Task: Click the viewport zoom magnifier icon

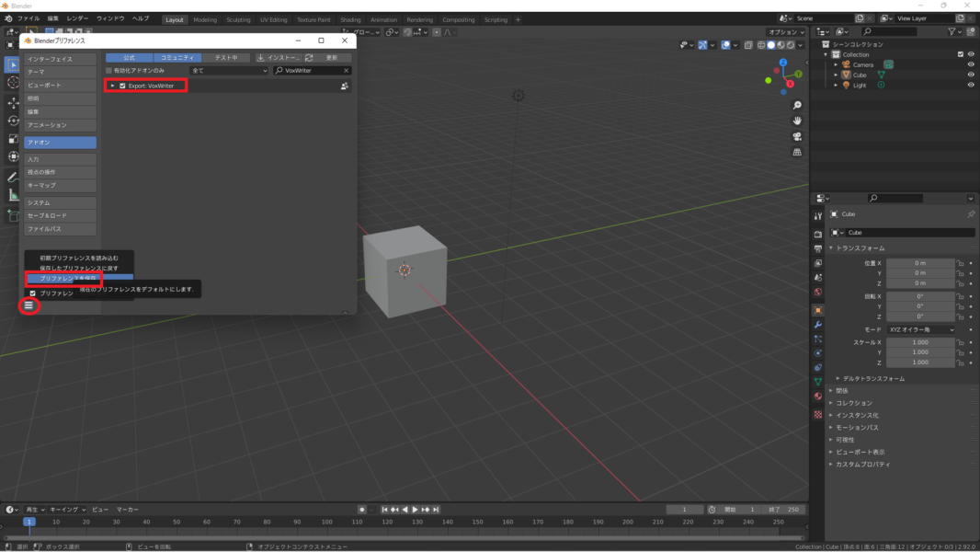Action: tap(797, 106)
